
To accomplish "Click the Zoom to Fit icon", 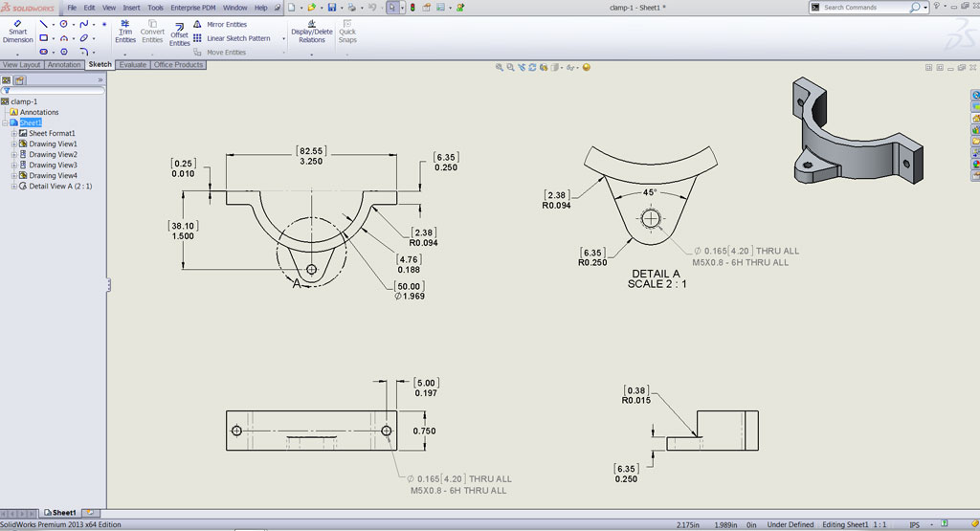I will 500,67.
